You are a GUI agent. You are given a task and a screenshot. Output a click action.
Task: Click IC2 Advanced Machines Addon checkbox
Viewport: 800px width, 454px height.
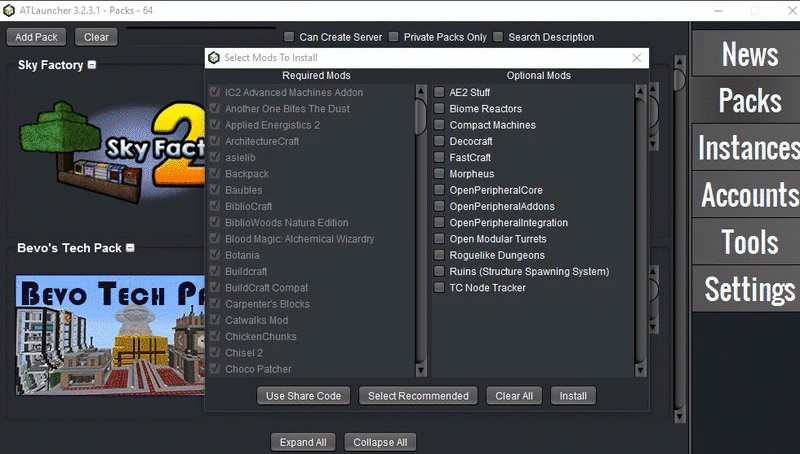tap(215, 92)
